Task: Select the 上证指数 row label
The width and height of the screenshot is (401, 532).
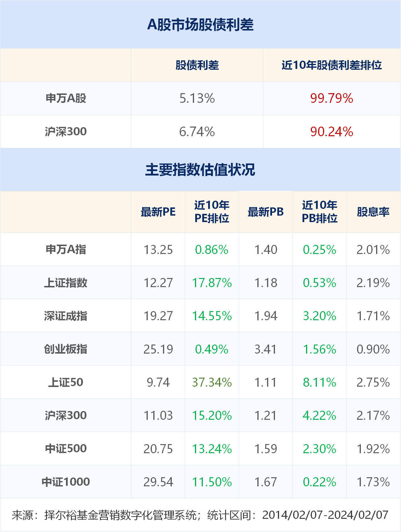Action: pos(66,283)
